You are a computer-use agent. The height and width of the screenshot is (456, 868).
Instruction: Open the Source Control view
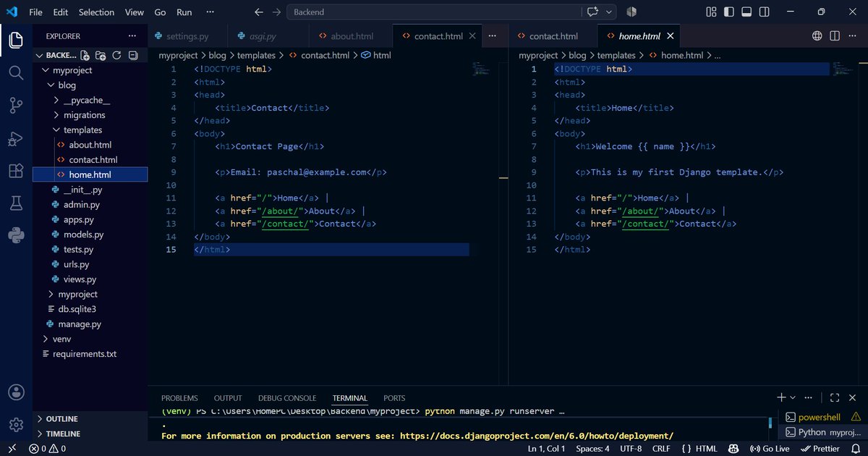(x=16, y=105)
